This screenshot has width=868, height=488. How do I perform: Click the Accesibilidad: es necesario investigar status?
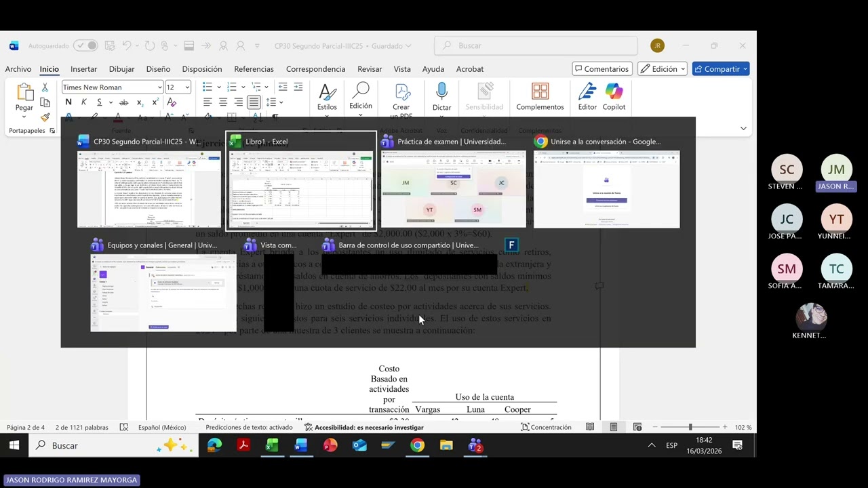tap(363, 427)
